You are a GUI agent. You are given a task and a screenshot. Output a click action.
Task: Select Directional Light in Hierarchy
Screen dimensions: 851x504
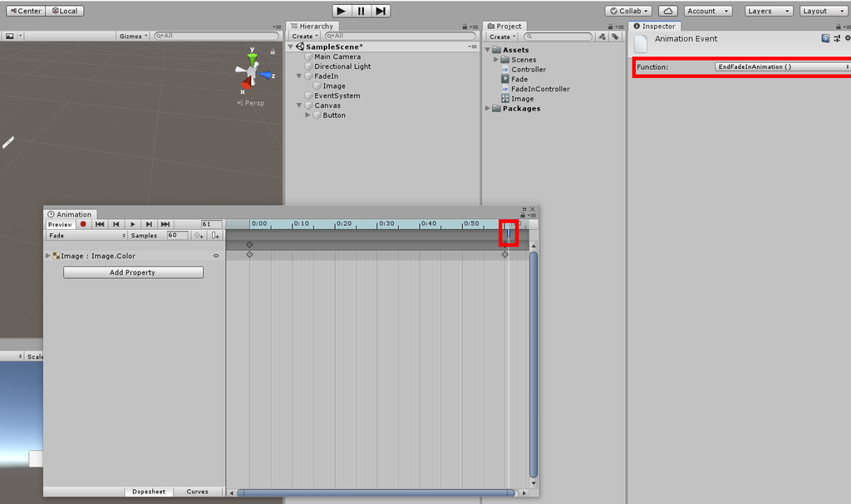[x=342, y=66]
